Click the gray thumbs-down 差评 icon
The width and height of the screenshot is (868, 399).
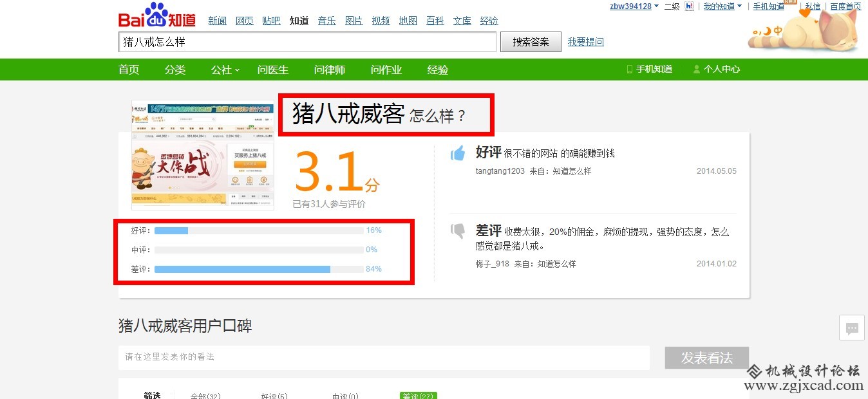coord(458,230)
